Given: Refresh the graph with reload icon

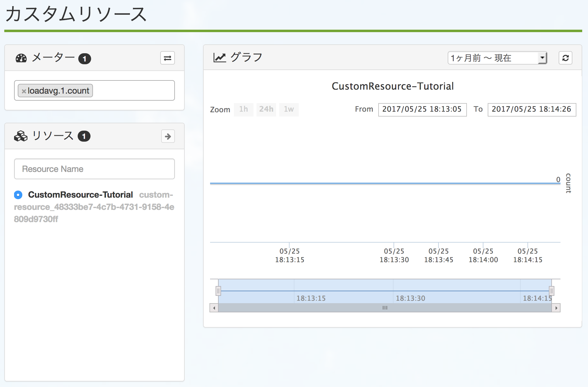Looking at the screenshot, I should pyautogui.click(x=565, y=58).
